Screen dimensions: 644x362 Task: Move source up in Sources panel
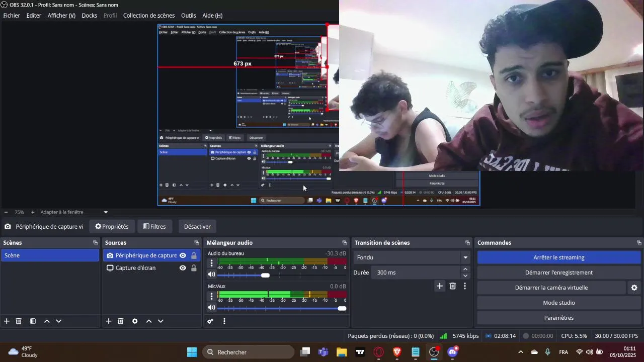pyautogui.click(x=149, y=321)
